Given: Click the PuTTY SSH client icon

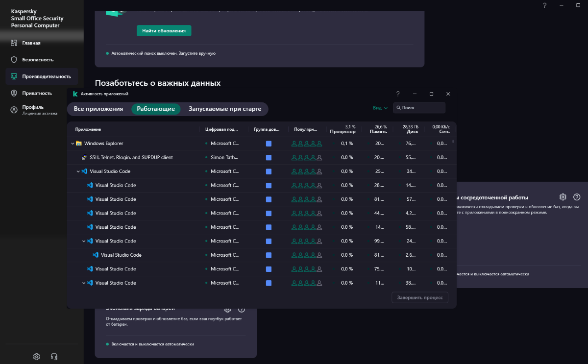Looking at the screenshot, I should [x=84, y=158].
